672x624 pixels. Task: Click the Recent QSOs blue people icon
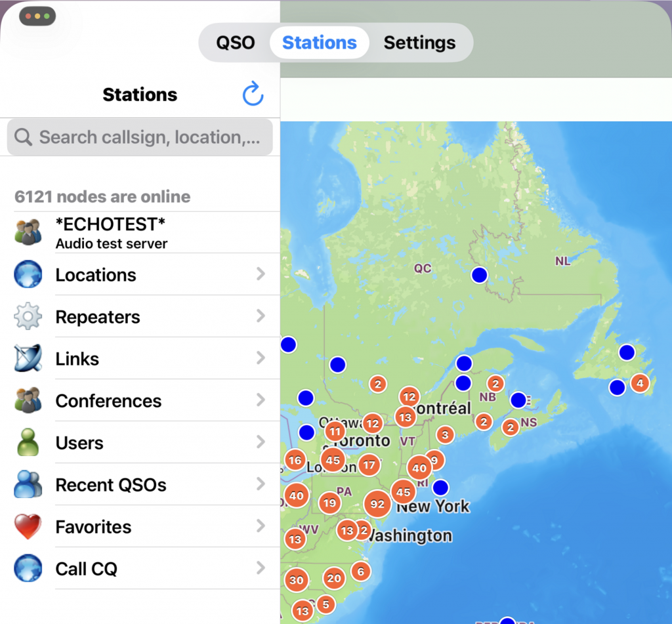(28, 484)
